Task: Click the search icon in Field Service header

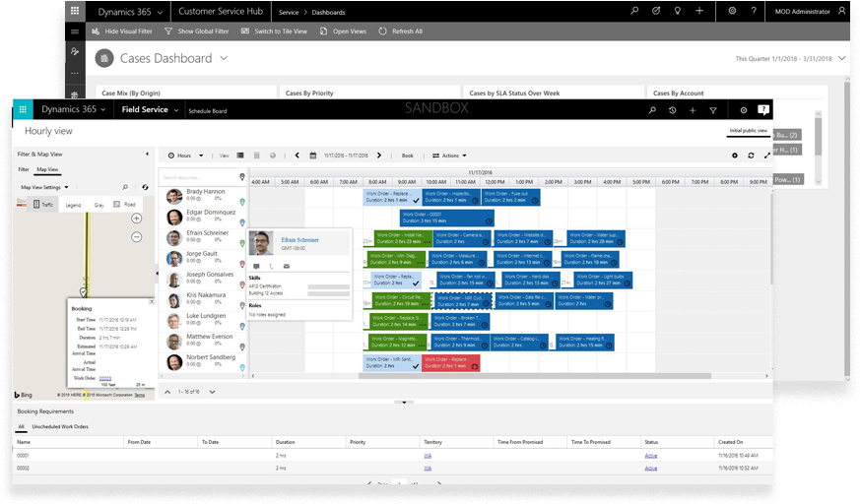Action: pyautogui.click(x=652, y=110)
